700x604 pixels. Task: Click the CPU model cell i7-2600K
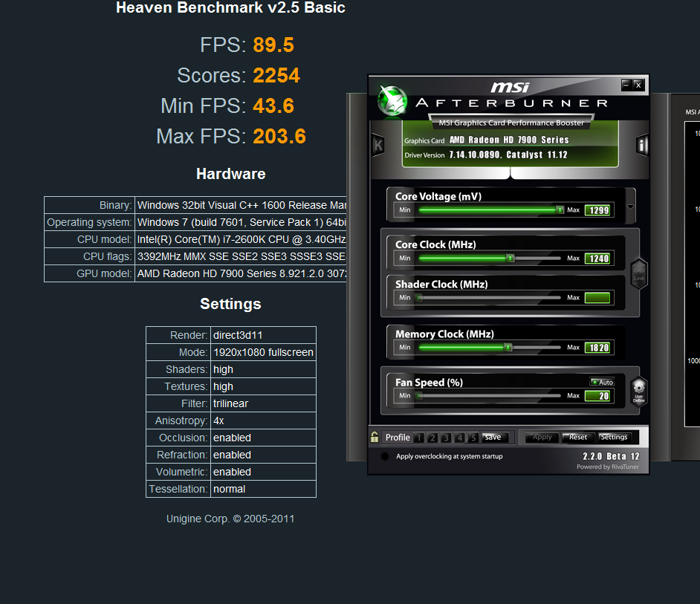(x=241, y=239)
